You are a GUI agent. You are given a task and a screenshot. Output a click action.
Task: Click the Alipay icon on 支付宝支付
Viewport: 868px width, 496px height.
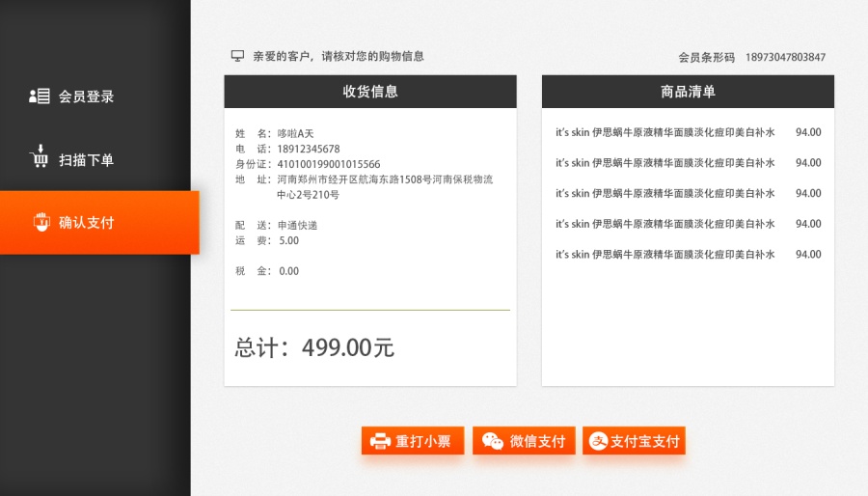tap(598, 441)
